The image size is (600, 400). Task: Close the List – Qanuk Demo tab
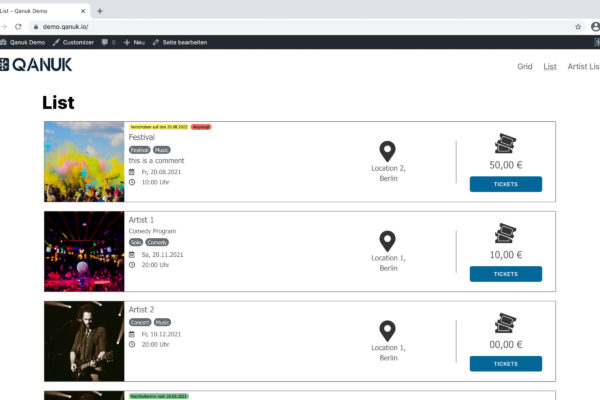pyautogui.click(x=83, y=11)
